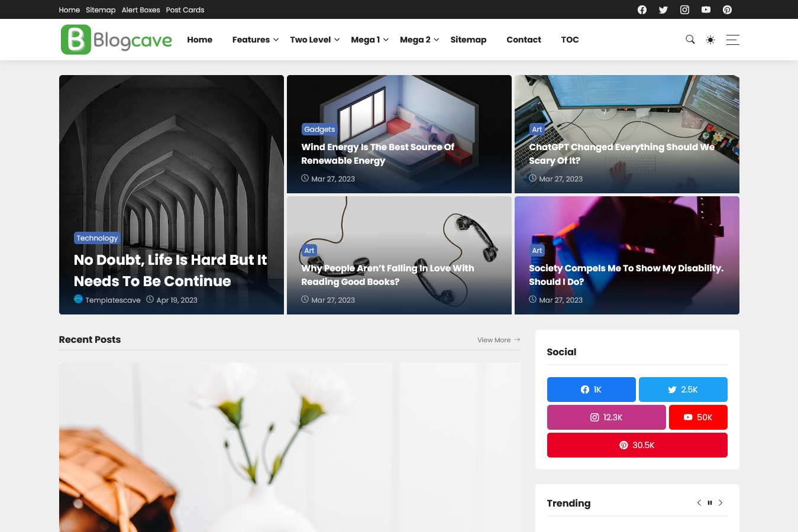Visit the Instagram profile from top bar

coord(684,9)
